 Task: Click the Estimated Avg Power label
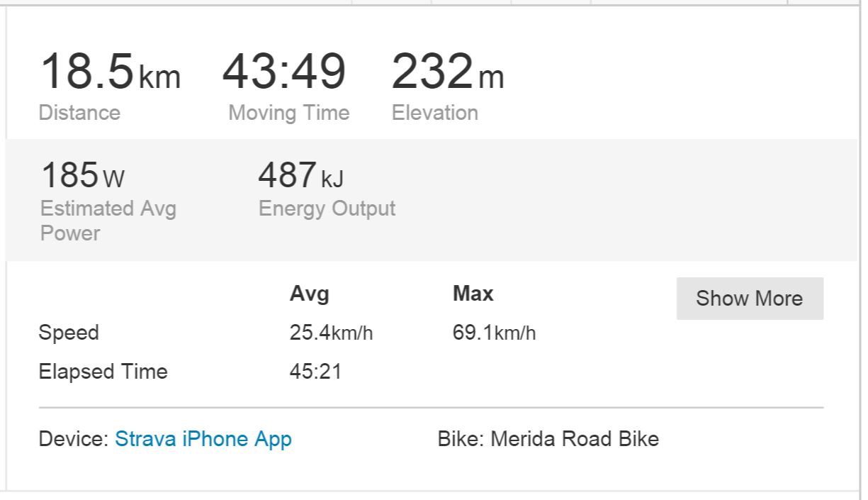(108, 221)
